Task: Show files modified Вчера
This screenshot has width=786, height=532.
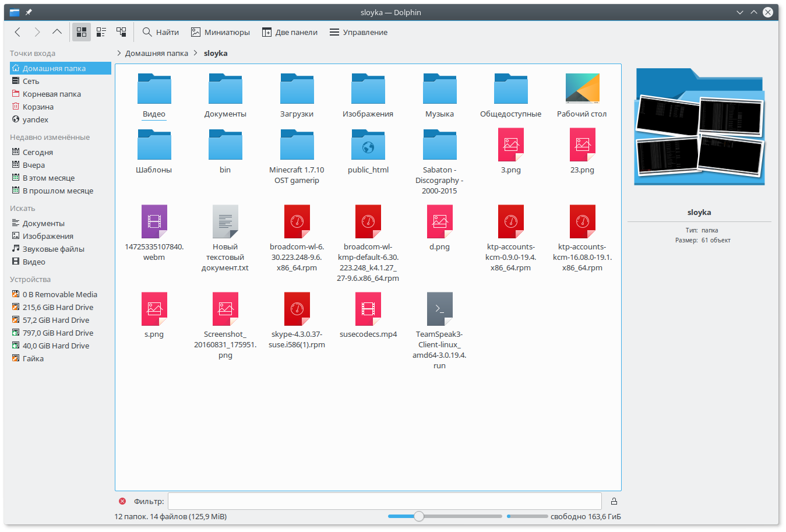Action: point(61,165)
